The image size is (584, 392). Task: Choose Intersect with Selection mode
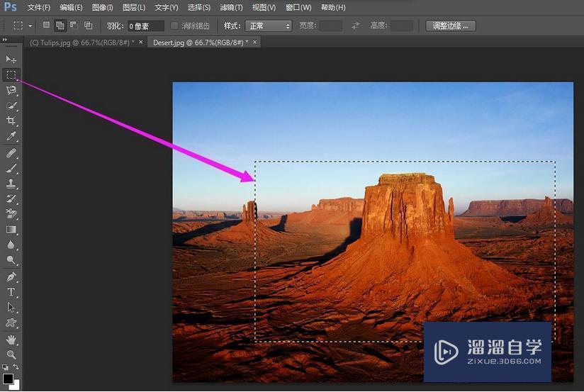pyautogui.click(x=89, y=26)
